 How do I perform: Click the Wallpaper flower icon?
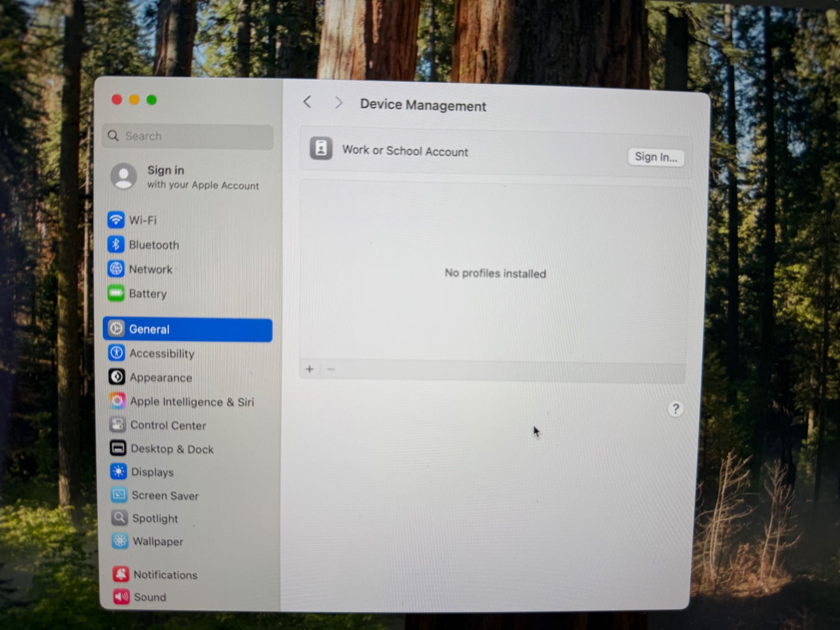point(120,541)
